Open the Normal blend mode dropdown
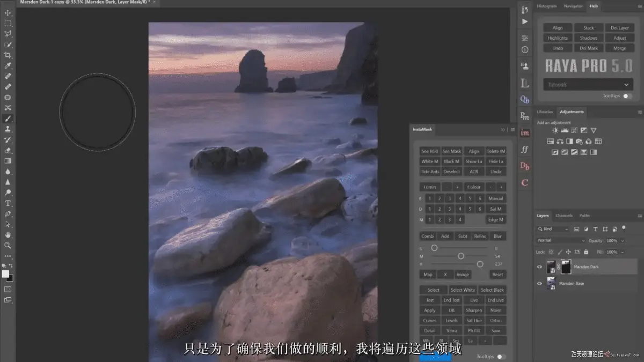The height and width of the screenshot is (362, 644). point(561,241)
